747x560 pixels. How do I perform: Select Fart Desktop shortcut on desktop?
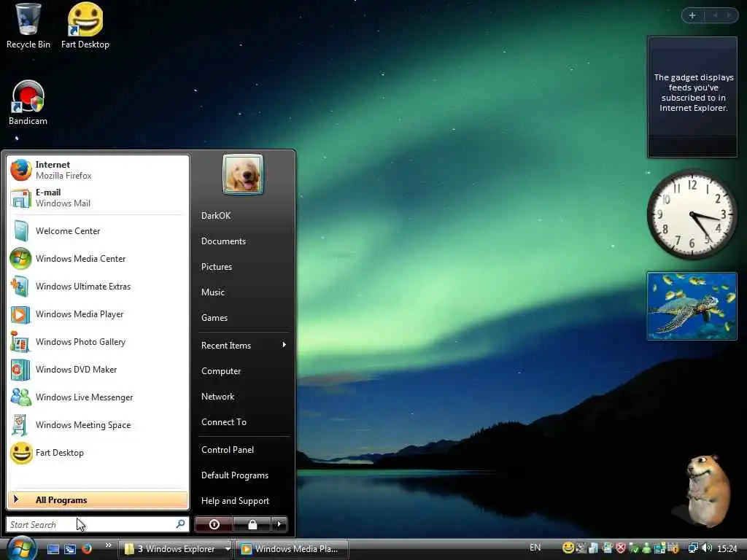pos(85,26)
